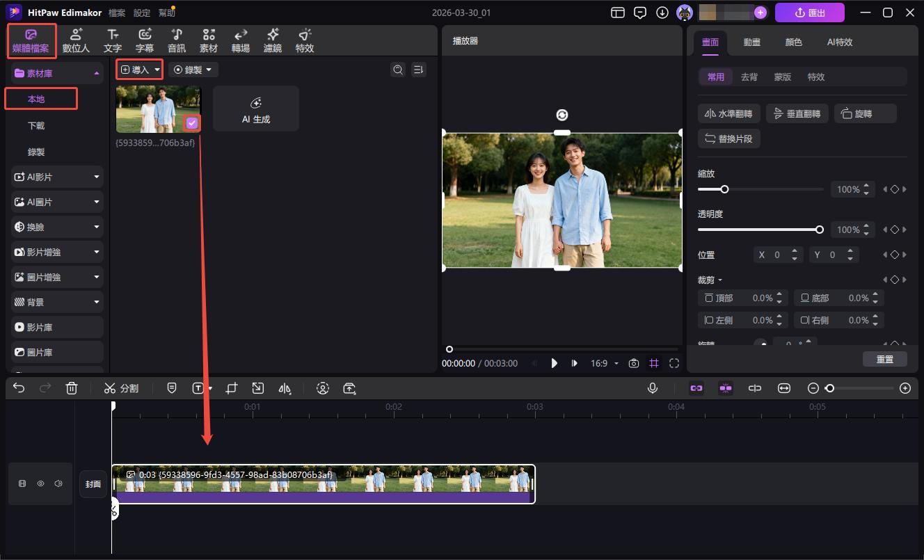Open the 16:9 aspect ratio dropdown
The image size is (924, 560).
point(604,363)
